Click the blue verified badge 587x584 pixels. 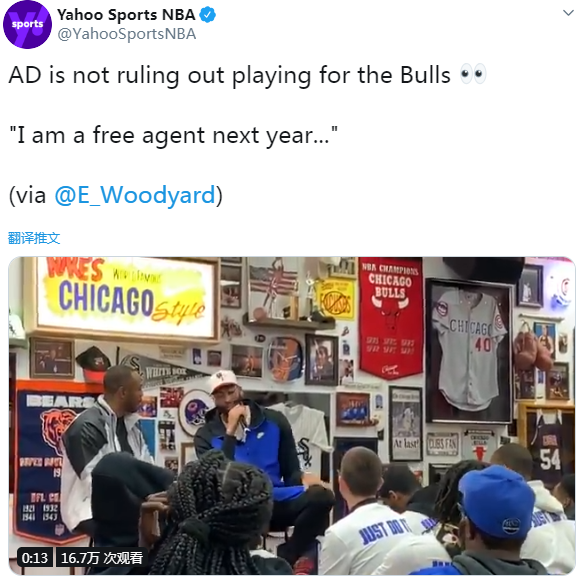point(207,15)
